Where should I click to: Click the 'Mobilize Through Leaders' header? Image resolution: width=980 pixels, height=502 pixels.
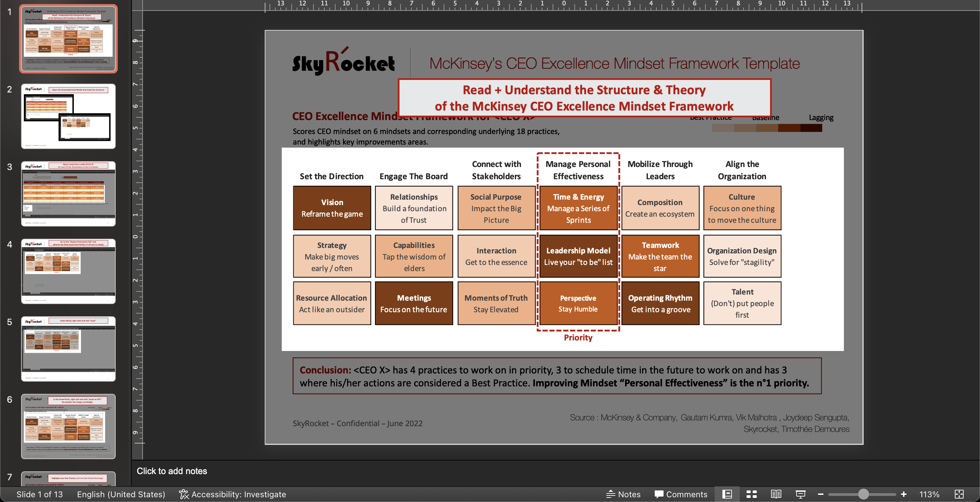(x=660, y=170)
